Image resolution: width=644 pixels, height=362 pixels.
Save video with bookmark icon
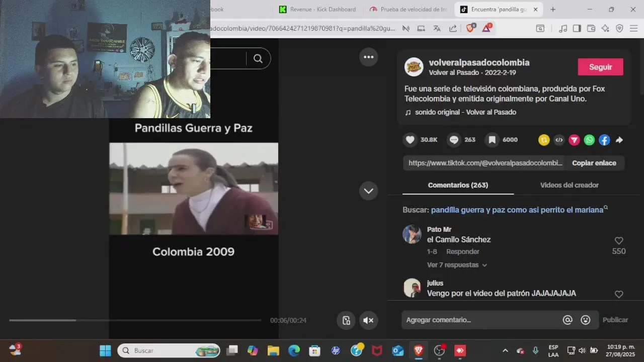point(492,140)
